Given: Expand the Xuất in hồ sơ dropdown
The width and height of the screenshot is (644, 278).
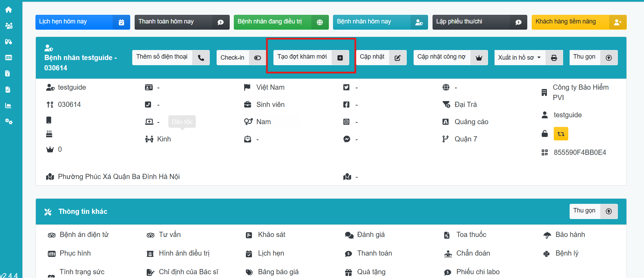Looking at the screenshot, I should 519,58.
